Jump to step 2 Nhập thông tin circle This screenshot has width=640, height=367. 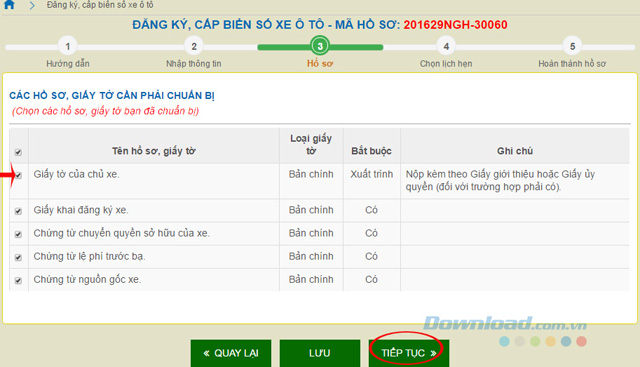pos(194,46)
